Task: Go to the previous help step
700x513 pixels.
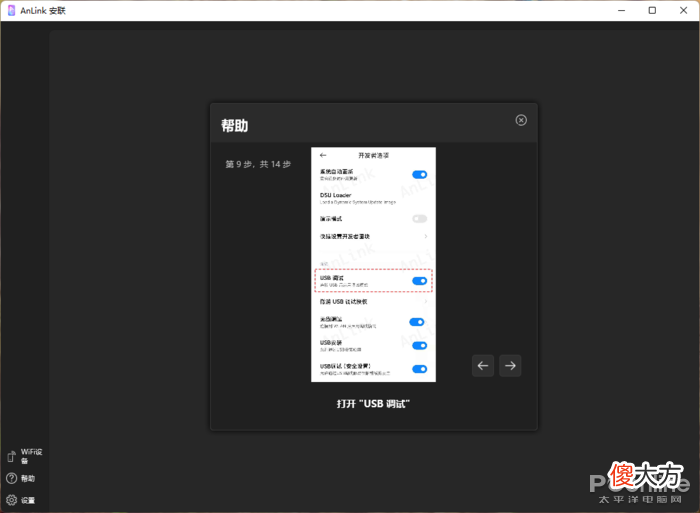Action: pos(483,366)
